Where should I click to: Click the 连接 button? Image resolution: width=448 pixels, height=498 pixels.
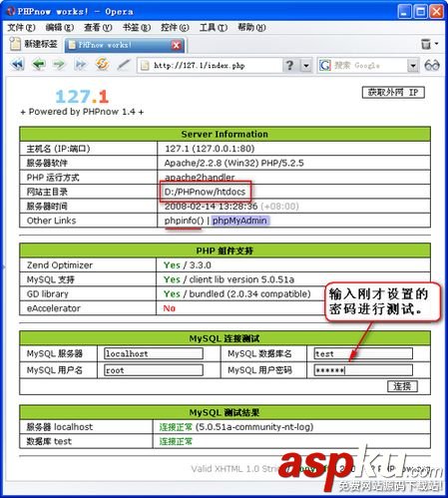click(402, 386)
